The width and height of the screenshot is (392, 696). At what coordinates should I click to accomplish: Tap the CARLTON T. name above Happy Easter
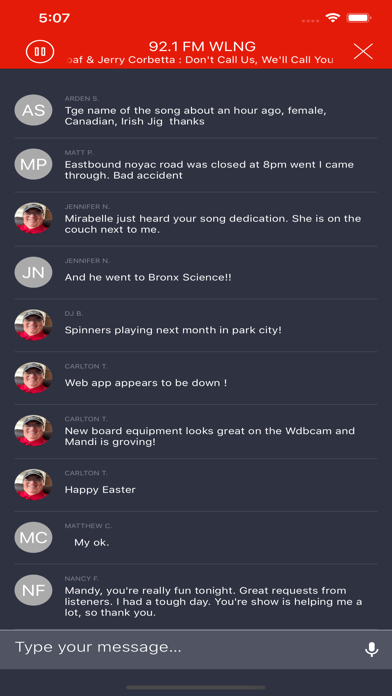point(86,473)
